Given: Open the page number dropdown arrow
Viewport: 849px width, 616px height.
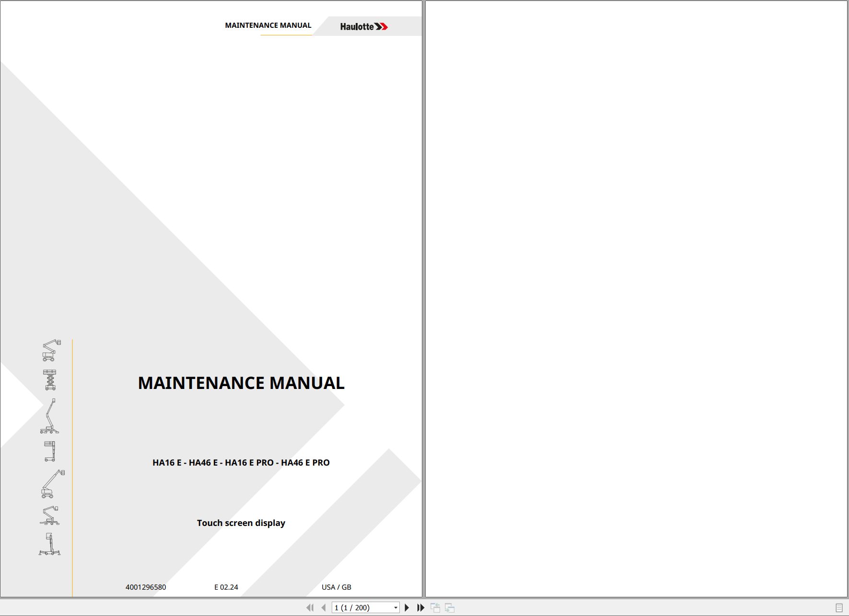Looking at the screenshot, I should pyautogui.click(x=395, y=608).
